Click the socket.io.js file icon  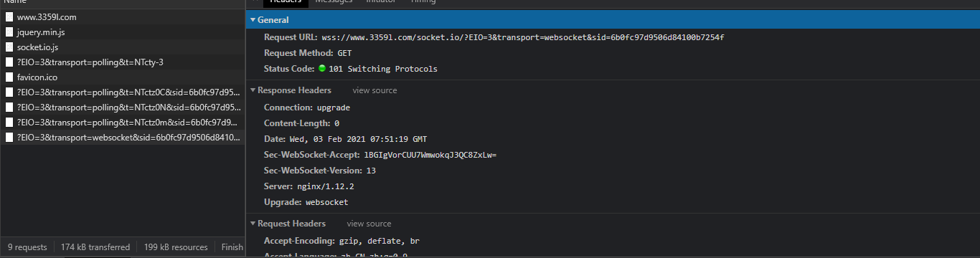[9, 47]
